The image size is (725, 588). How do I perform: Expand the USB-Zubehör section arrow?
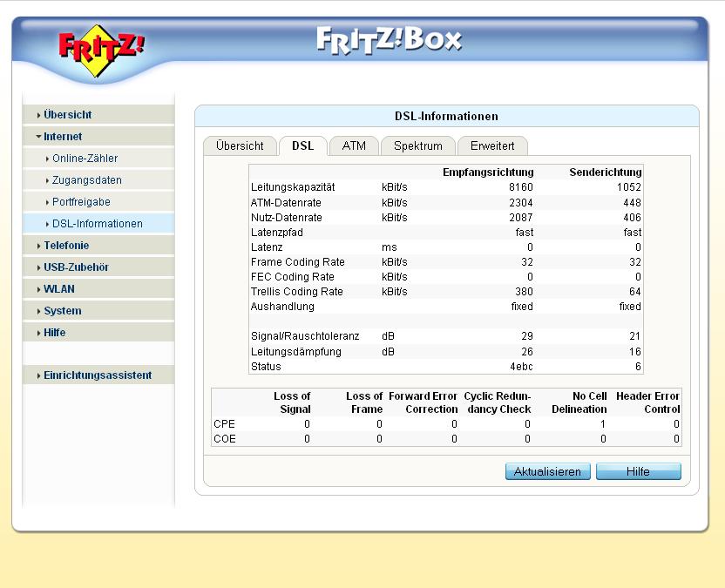point(39,267)
